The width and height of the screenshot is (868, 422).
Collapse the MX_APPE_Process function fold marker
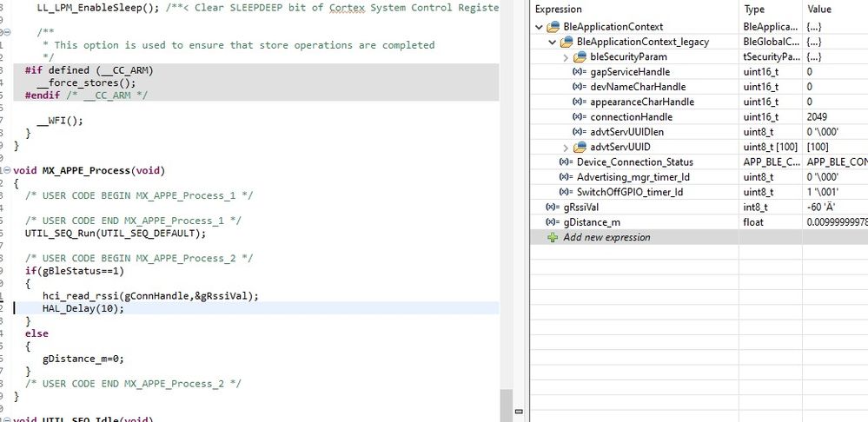(x=7, y=170)
